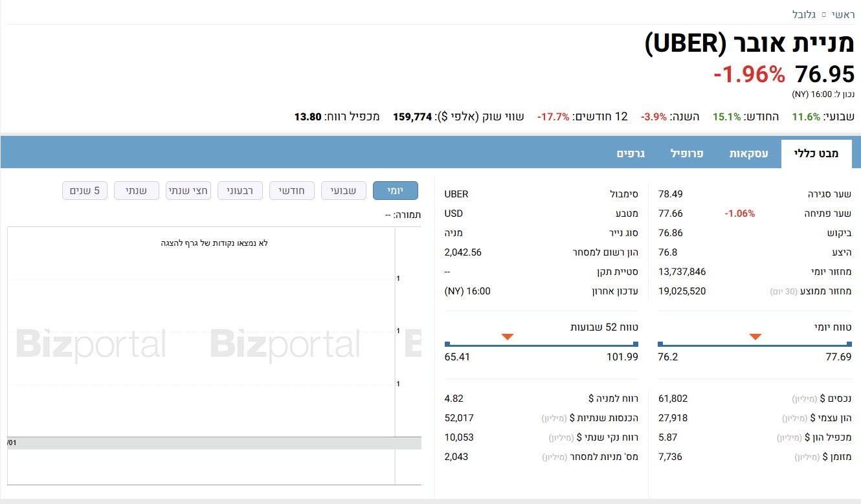Screen dimensions: 861x504
Task: Click the טווח 52 שבועות section label
Action: point(604,327)
